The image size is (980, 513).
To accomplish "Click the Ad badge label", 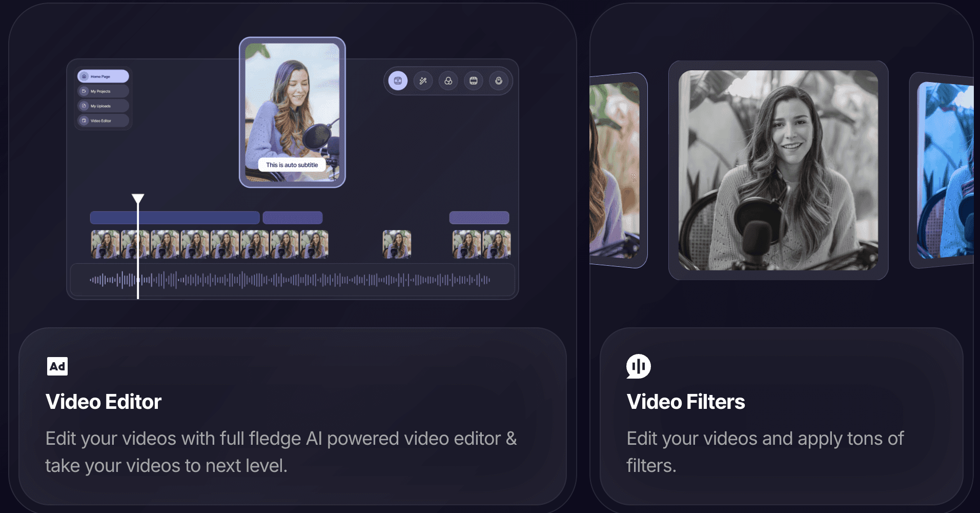I will [x=57, y=366].
